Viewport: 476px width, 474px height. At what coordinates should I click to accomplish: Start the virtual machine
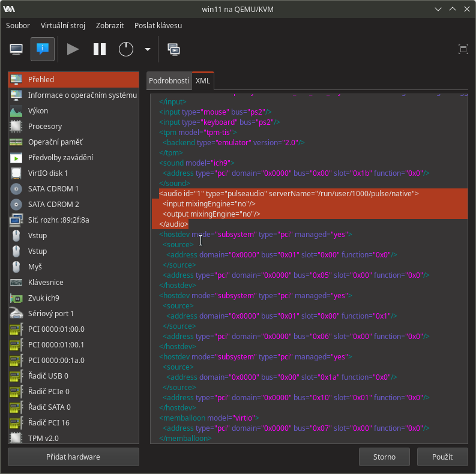pos(73,49)
